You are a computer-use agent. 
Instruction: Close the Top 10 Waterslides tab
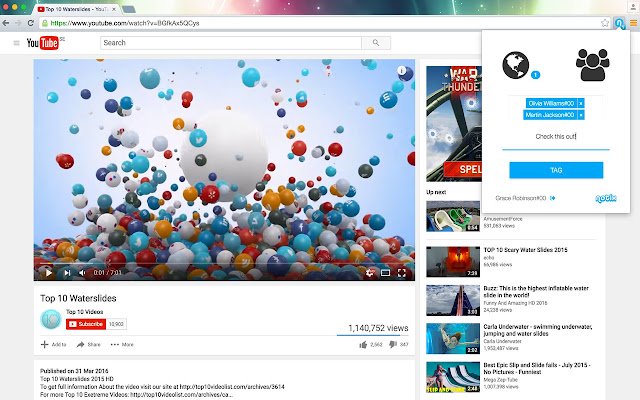click(114, 9)
